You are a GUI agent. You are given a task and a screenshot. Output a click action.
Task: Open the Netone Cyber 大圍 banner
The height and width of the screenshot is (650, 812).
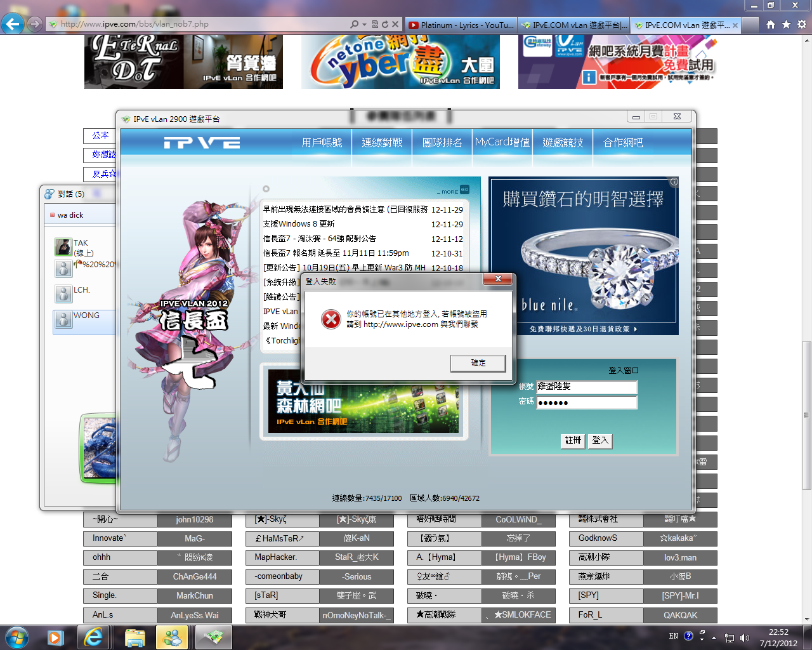[x=400, y=62]
